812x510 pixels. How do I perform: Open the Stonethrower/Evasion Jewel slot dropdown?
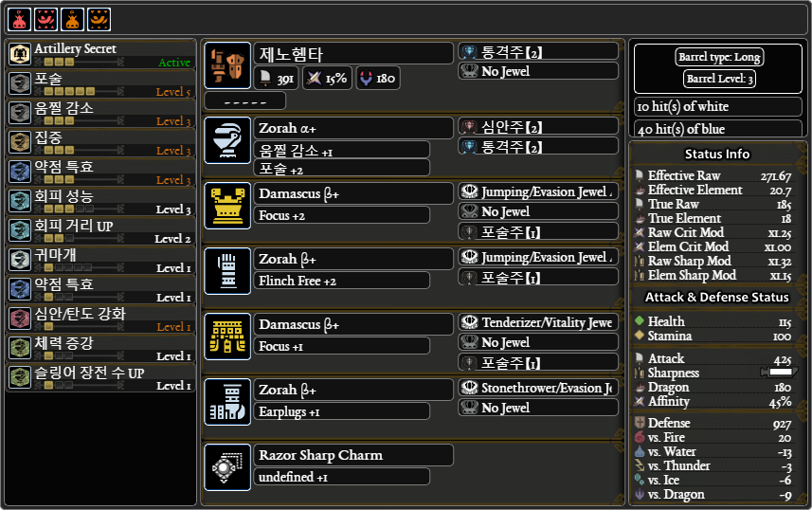pos(538,388)
